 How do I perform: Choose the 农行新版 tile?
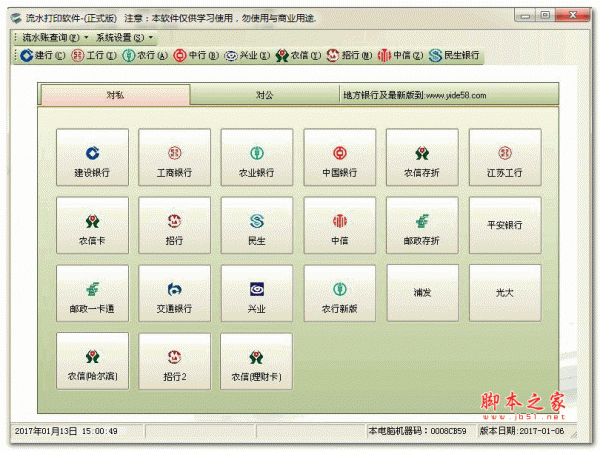(340, 293)
